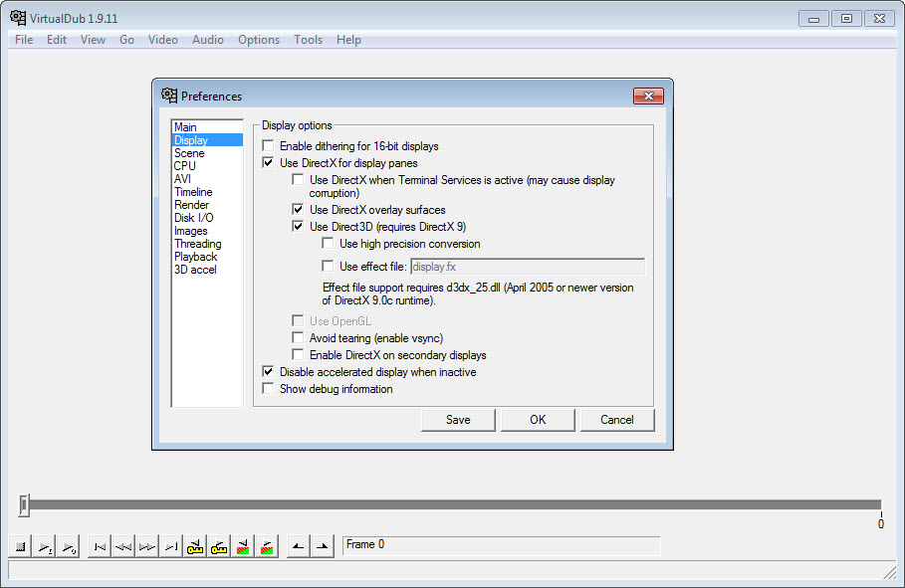The image size is (905, 588).
Task: Click the VirtualDub title bar app icon
Action: tap(18, 18)
